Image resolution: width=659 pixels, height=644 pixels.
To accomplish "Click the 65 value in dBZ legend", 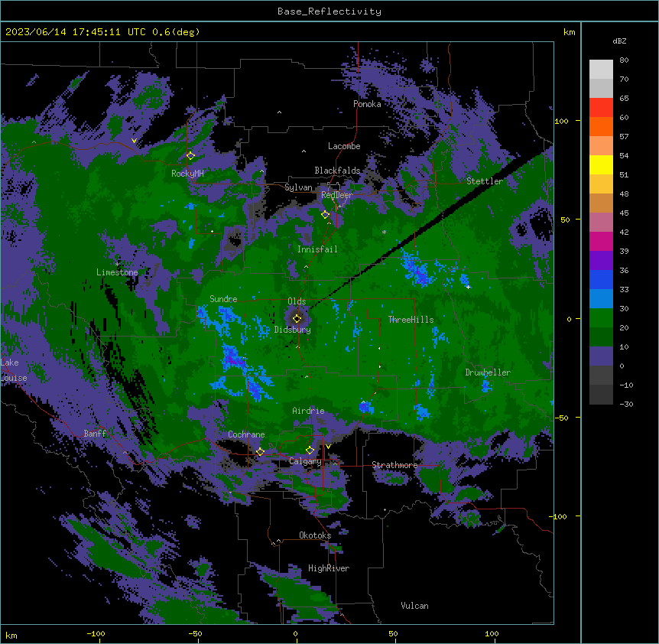I will 624,99.
